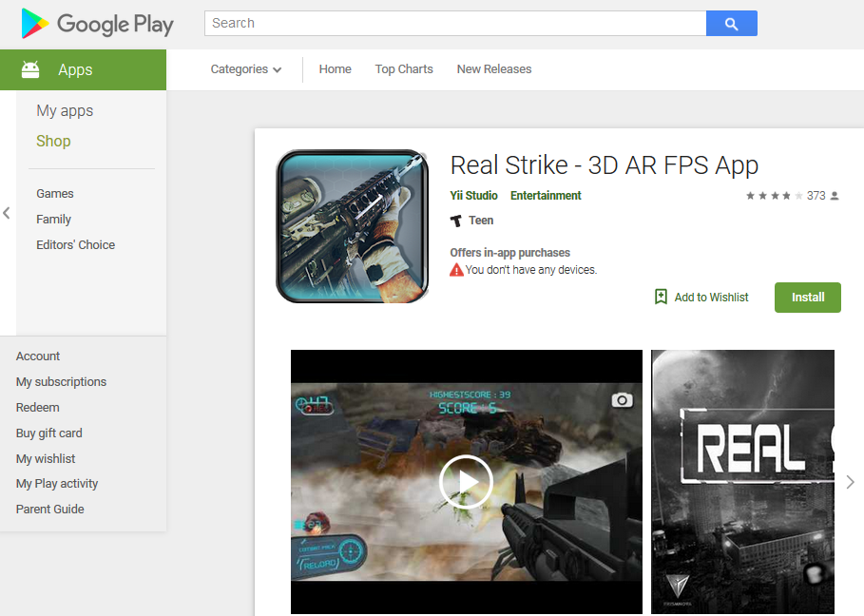The width and height of the screenshot is (864, 616).
Task: Open the REAL black-and-white screenshot
Action: (742, 482)
